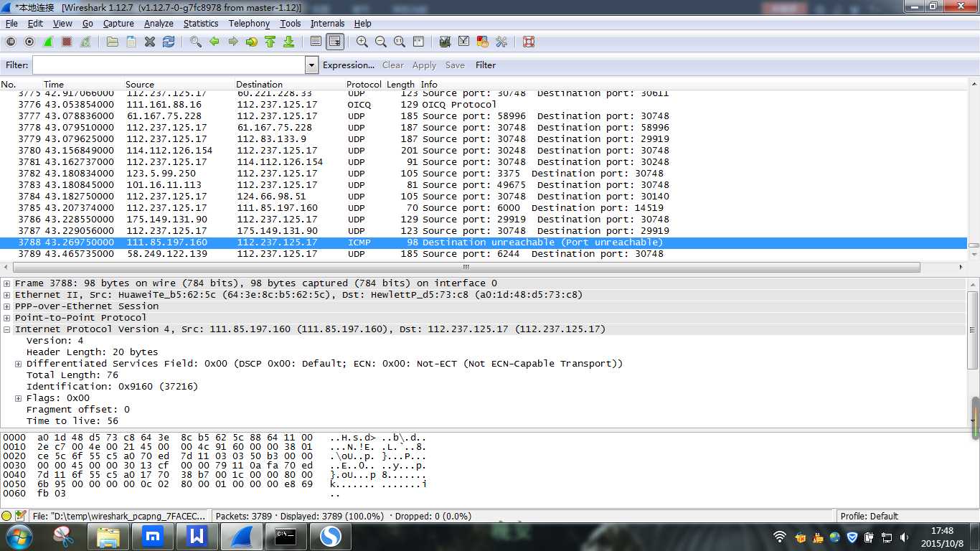
Task: Expand Point-to-Point Protocol row
Action: point(7,318)
